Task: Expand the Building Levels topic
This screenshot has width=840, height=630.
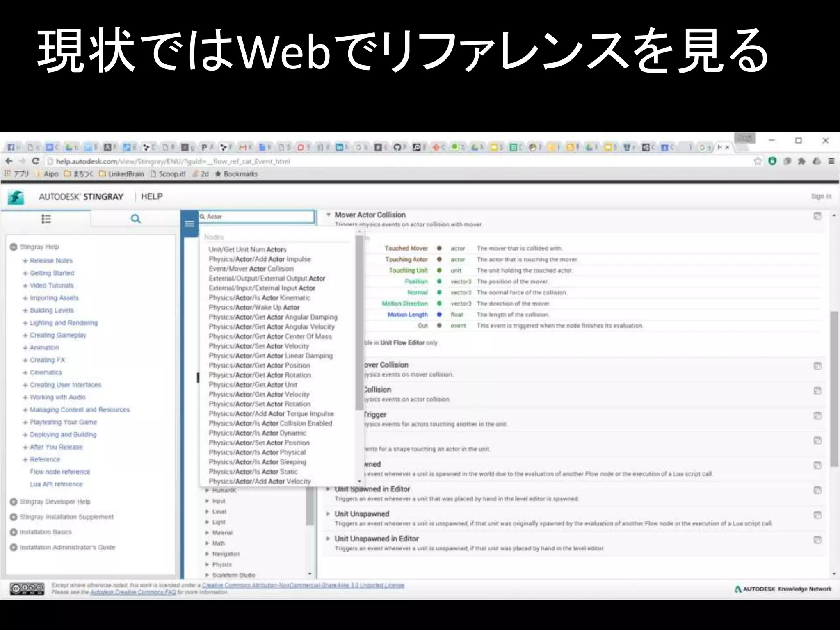Action: (25, 310)
